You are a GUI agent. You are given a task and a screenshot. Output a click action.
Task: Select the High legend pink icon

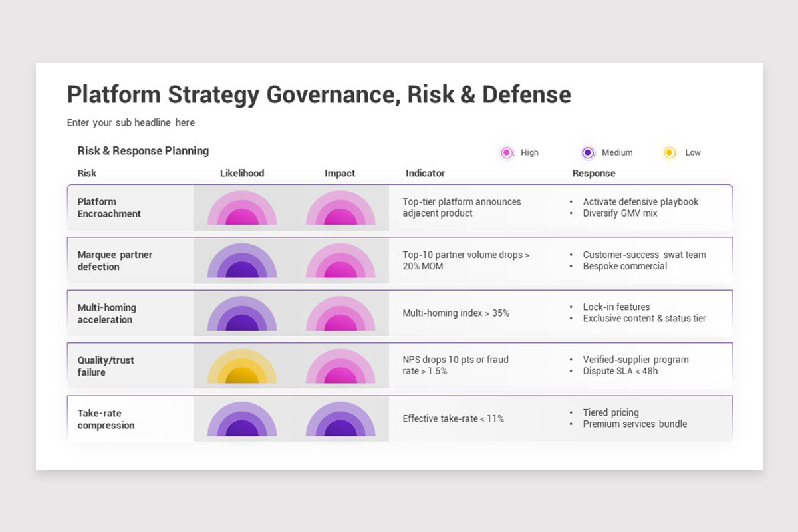pos(507,153)
